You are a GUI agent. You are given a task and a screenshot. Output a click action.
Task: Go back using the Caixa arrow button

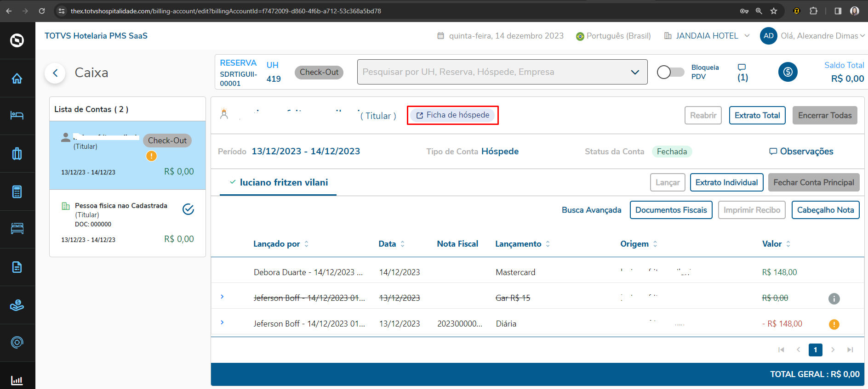pyautogui.click(x=55, y=73)
